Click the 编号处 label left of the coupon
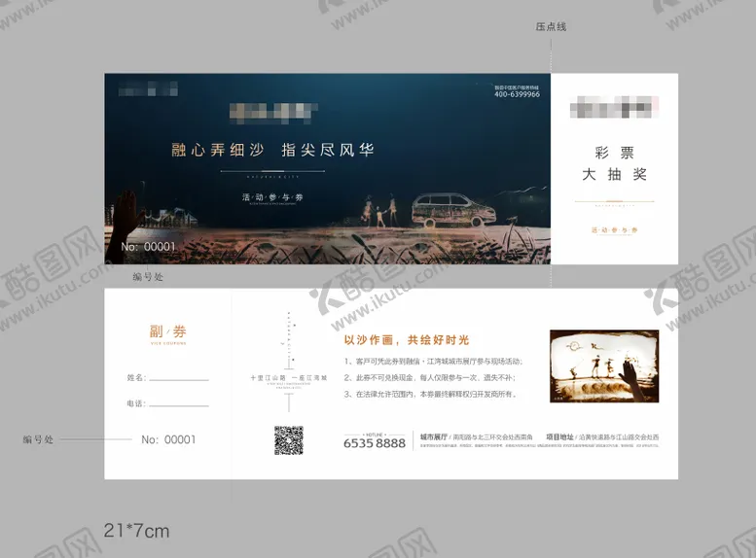This screenshot has width=756, height=558. 38,439
